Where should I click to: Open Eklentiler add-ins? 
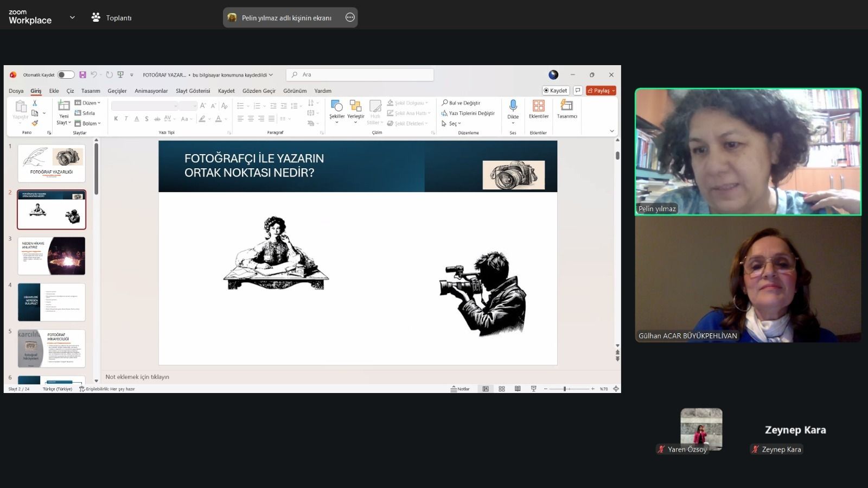tap(539, 109)
